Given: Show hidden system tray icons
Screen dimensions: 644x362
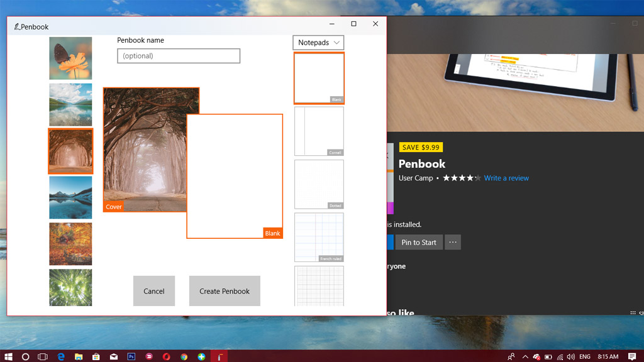Looking at the screenshot, I should [525, 357].
